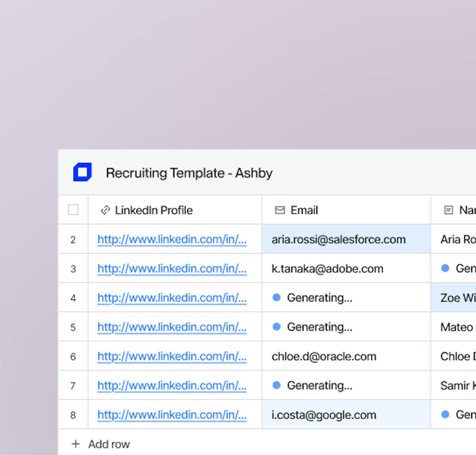
Task: Select the k.tanaka@adobe.com email cell
Action: (x=346, y=268)
